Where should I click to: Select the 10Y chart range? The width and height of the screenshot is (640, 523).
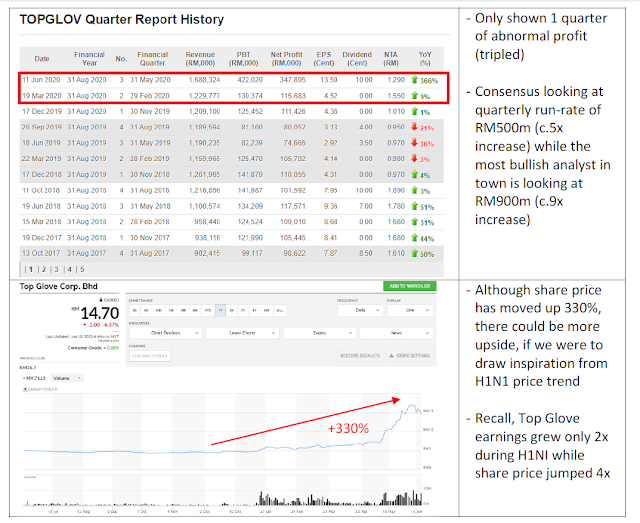[x=267, y=310]
